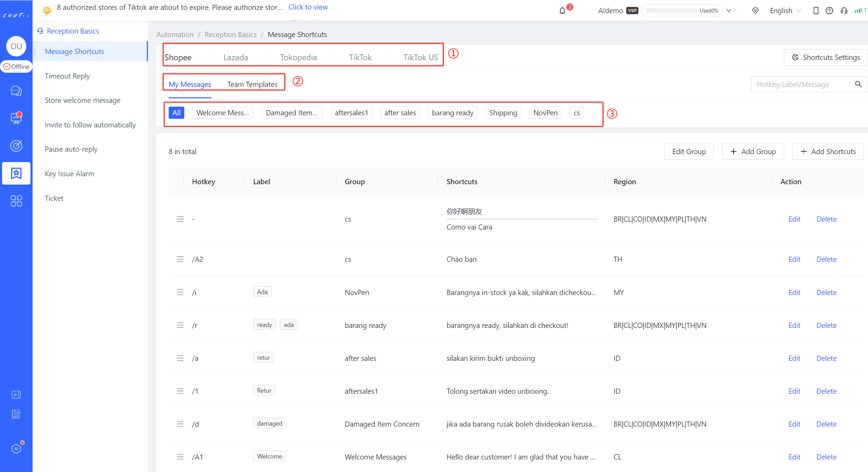
Task: Switch to the Lazada platform tab
Action: click(236, 57)
